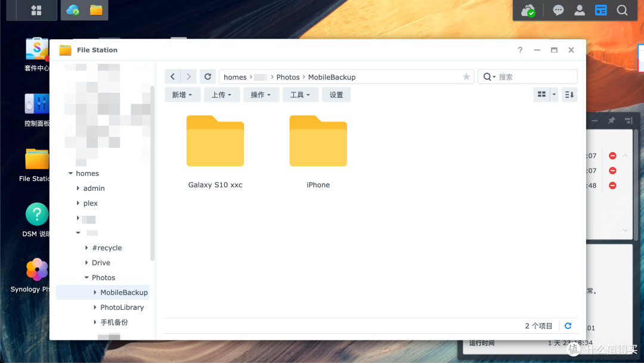Open search options dropdown arrow
This screenshot has width=644, height=363.
494,77
